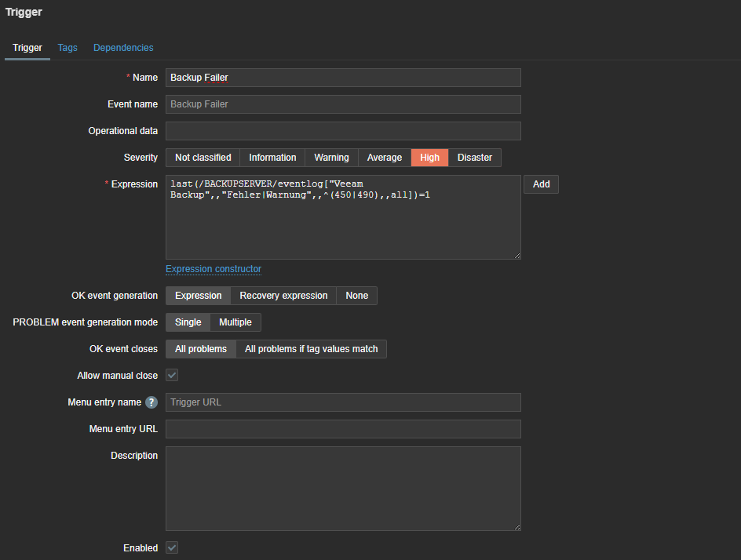The height and width of the screenshot is (560, 741).
Task: Choose Not classified severity
Action: pos(203,158)
